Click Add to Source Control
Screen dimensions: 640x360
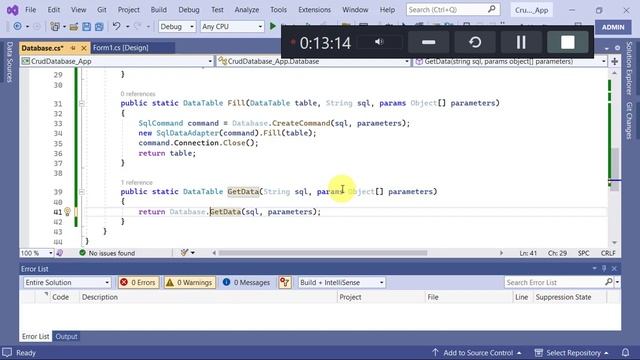(x=476, y=353)
